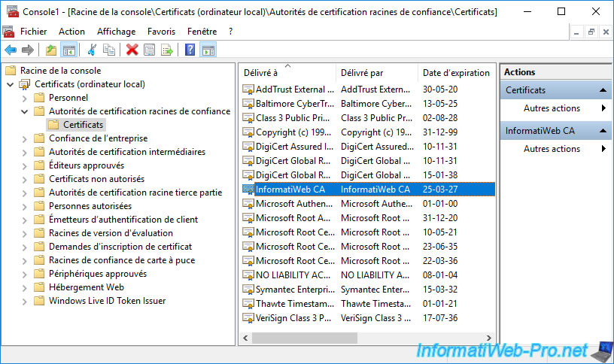614x364 pixels.
Task: Click the scrollbar left arrow in certificate list
Action: pyautogui.click(x=245, y=338)
